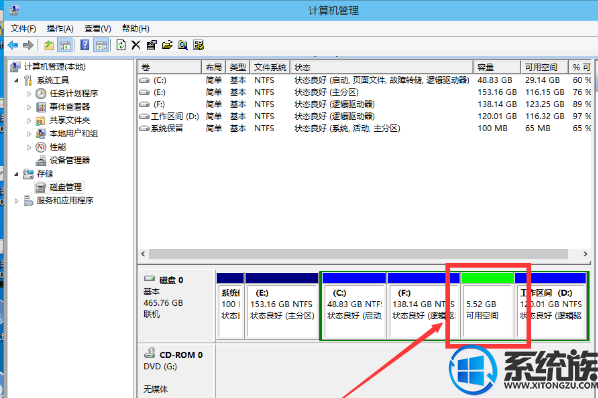Select the (C:) 48.83 GB partition block
The image size is (598, 398).
click(354, 305)
